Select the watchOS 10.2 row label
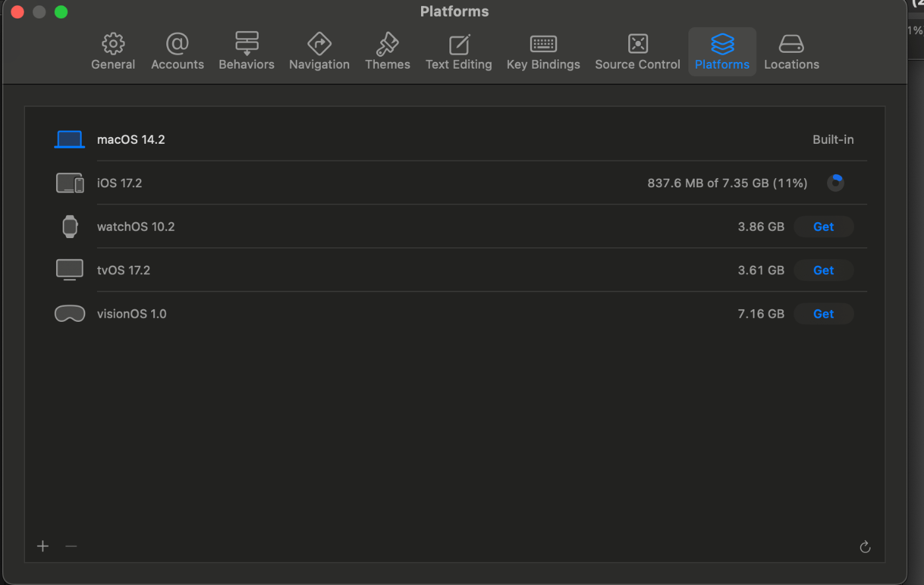 [136, 227]
